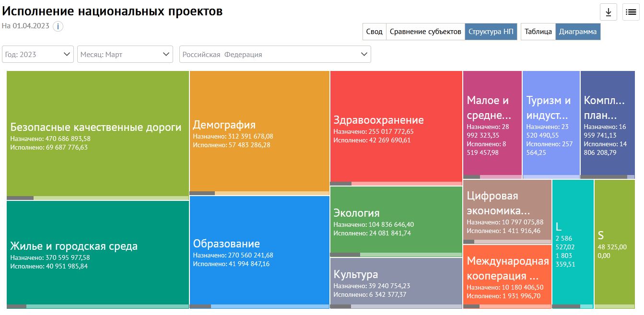Open the Месяц: Март dropdown

point(125,54)
